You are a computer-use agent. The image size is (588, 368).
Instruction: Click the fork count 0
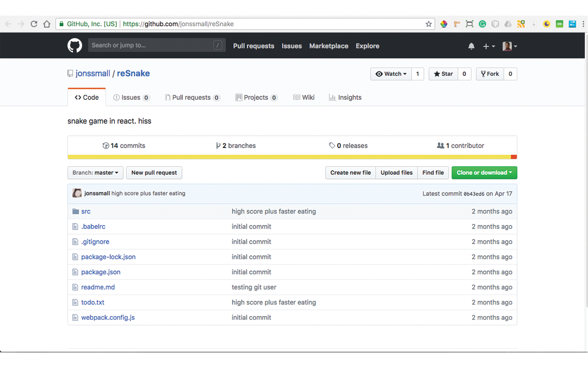(x=510, y=74)
